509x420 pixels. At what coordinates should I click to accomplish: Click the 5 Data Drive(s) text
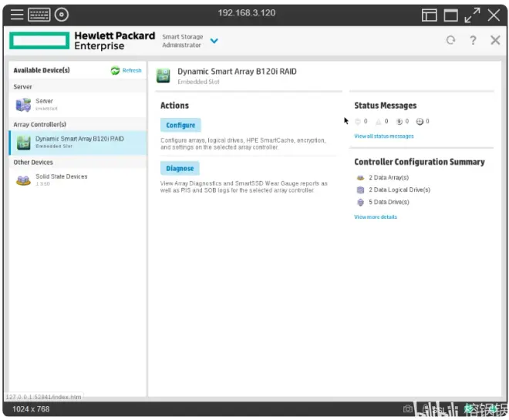389,202
